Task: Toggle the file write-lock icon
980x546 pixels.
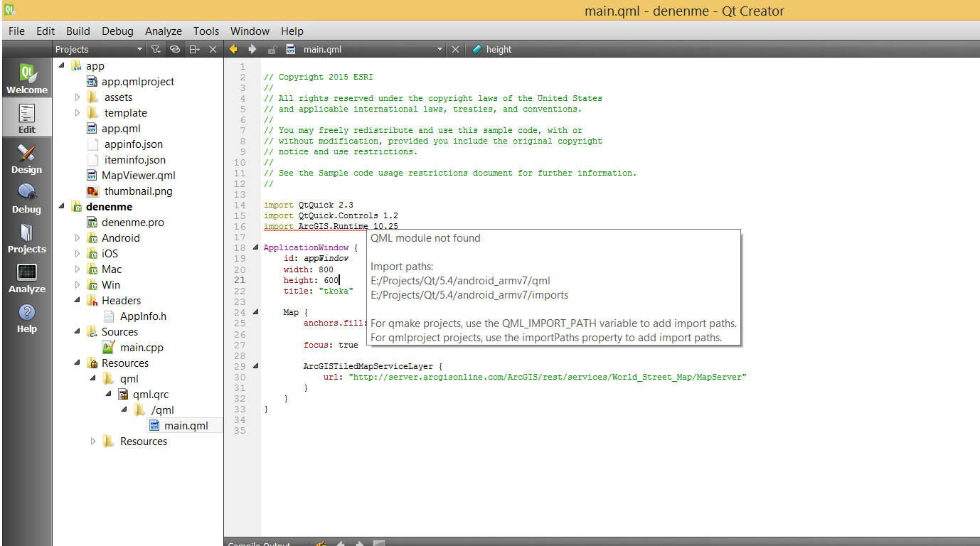Action: pyautogui.click(x=272, y=50)
